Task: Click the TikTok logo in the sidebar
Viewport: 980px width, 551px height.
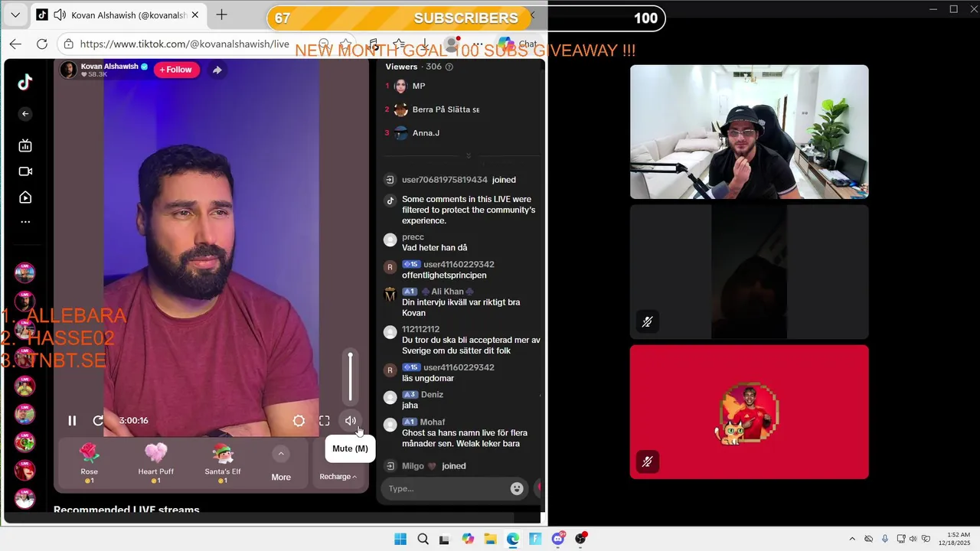Action: [x=25, y=82]
